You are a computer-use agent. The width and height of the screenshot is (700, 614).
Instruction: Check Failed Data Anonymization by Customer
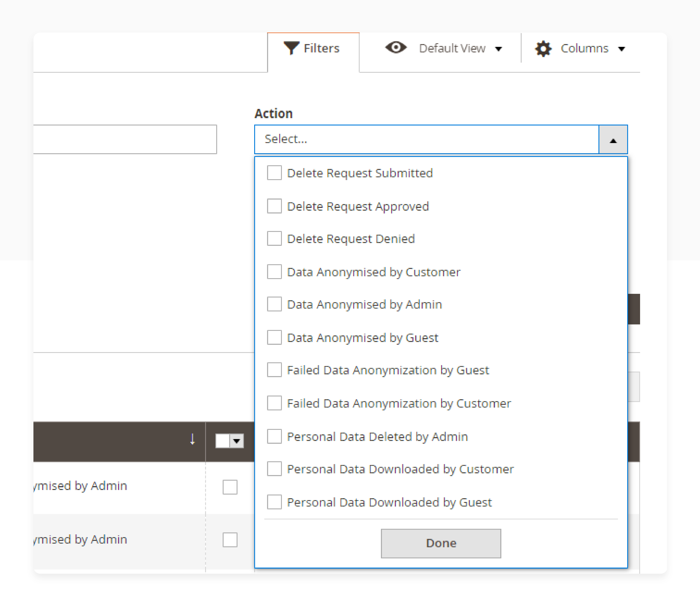(274, 403)
